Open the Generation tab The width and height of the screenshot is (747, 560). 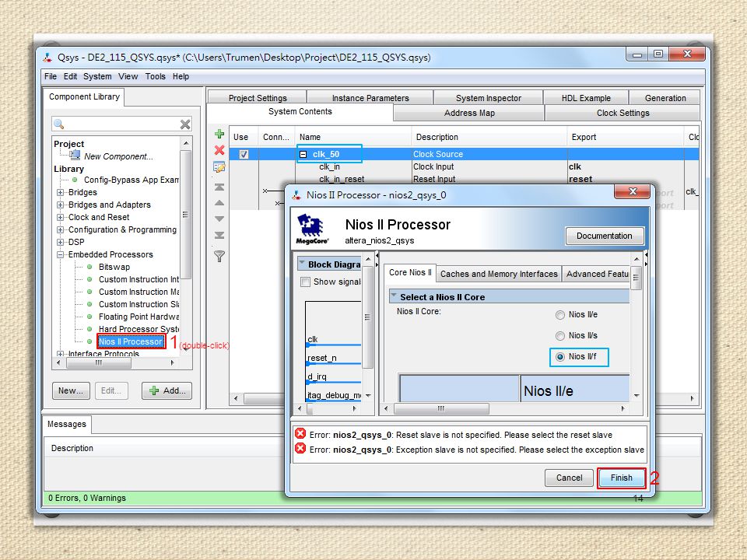tap(665, 98)
